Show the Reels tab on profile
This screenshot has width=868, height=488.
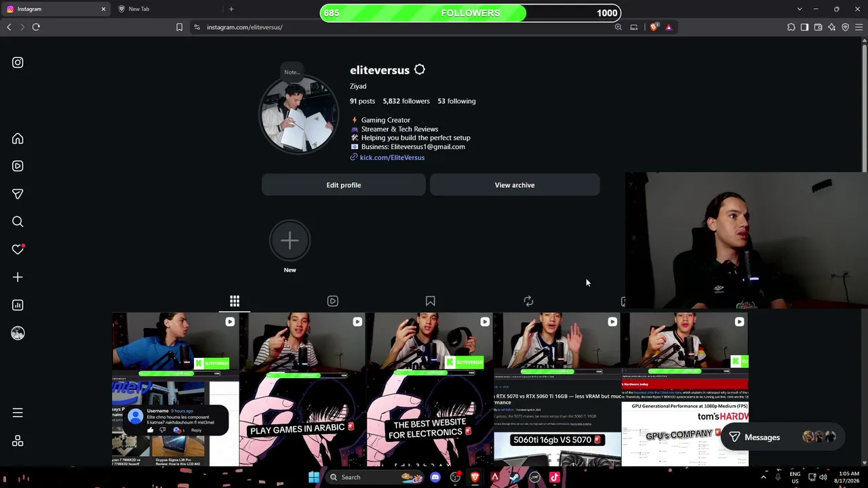(x=332, y=301)
